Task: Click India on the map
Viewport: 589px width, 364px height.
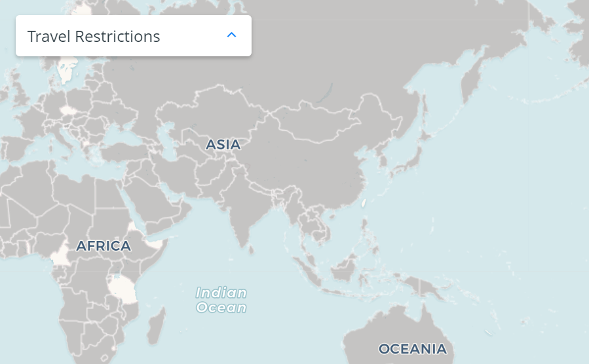Action: click(244, 210)
